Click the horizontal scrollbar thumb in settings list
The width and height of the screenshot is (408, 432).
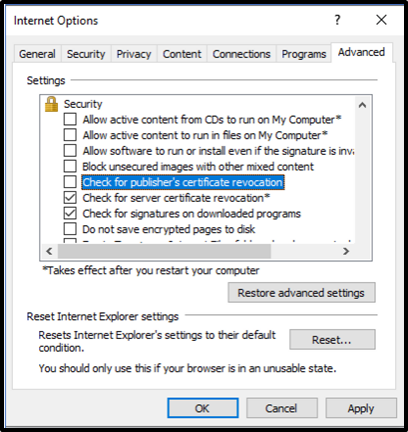[x=164, y=251]
